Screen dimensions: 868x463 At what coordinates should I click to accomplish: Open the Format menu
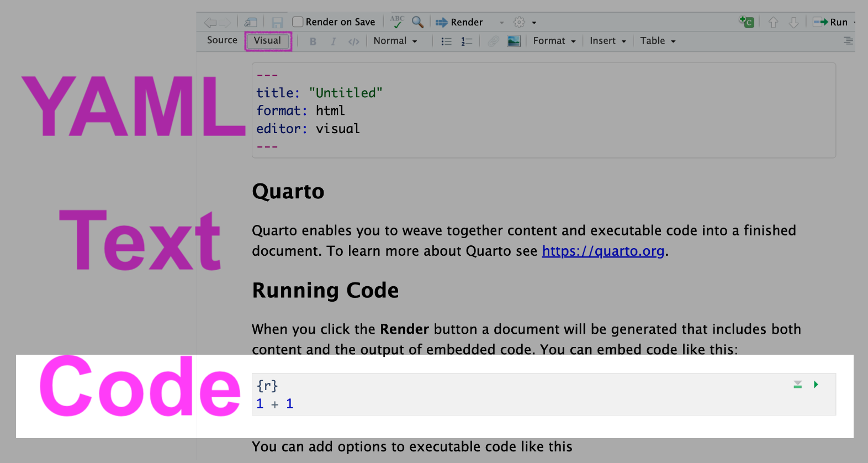click(x=554, y=41)
